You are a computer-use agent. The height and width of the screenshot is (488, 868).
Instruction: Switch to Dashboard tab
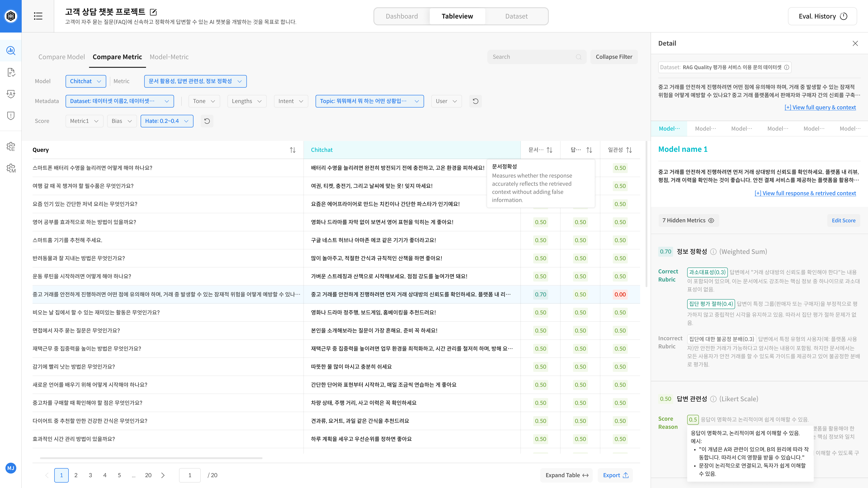(x=402, y=16)
